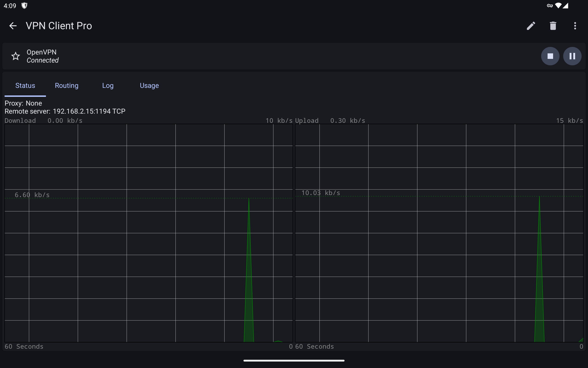Delete the profile using the trash icon
Screen dimensions: 588x368
tap(553, 26)
